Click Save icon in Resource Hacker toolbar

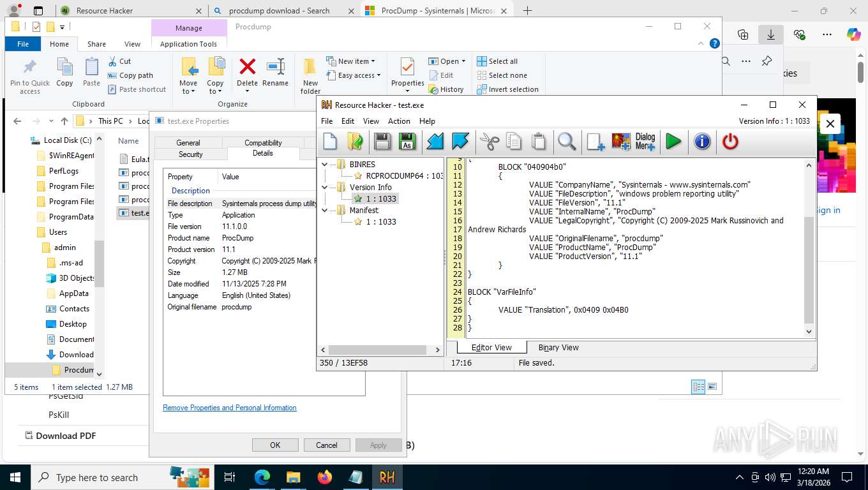[382, 142]
